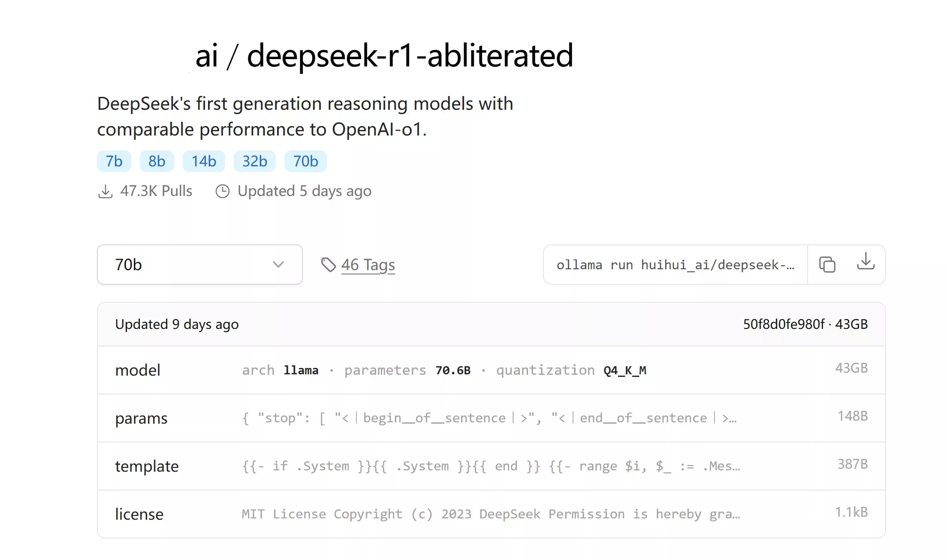Click the ai/deepseek-r1-abliterated title
947x560 pixels.
coord(384,56)
